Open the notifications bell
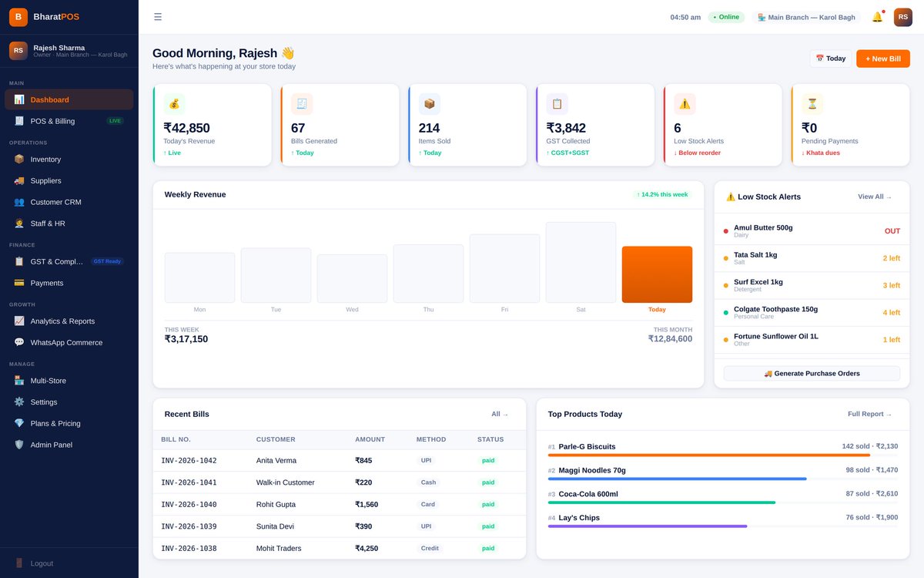Screen dimensions: 924x578 coord(877,17)
